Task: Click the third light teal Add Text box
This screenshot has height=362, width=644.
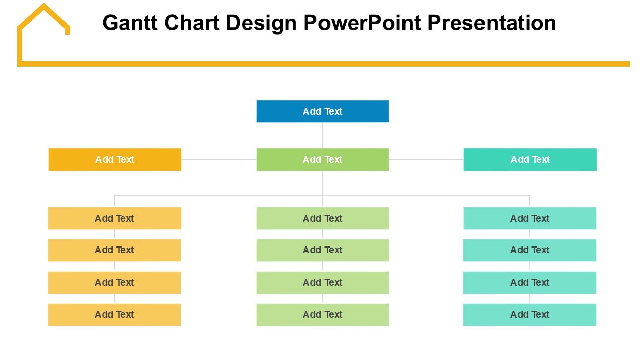Action: [x=530, y=283]
